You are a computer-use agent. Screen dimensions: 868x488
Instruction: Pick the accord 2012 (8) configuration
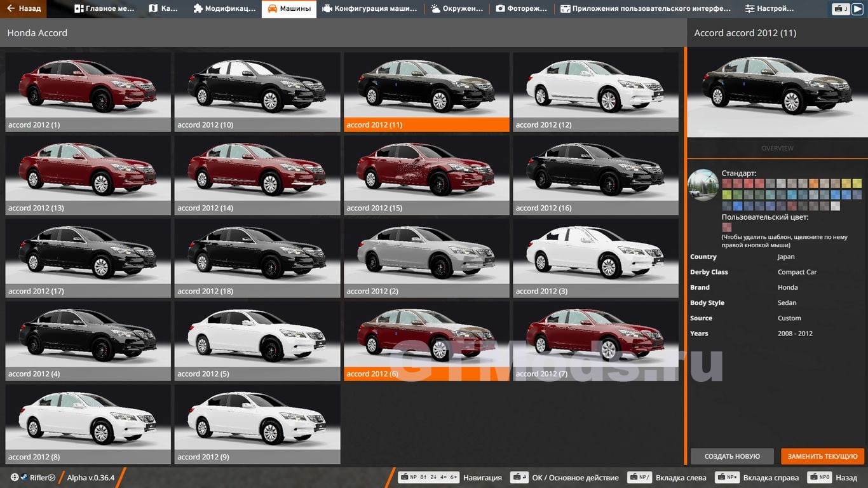point(88,424)
